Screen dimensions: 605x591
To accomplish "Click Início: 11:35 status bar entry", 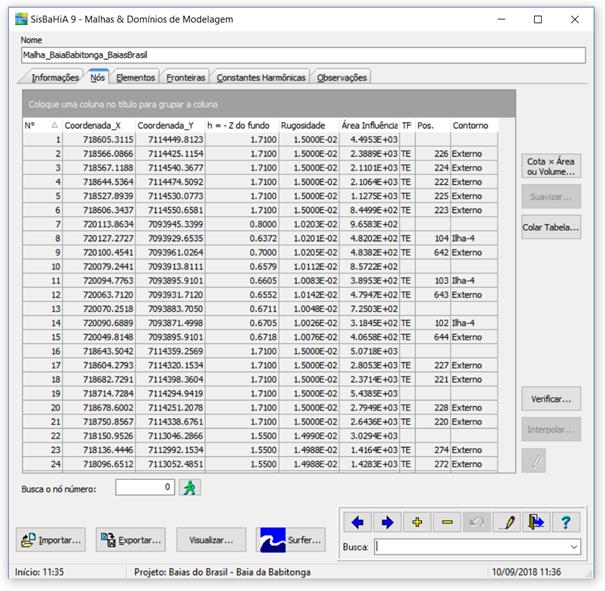I will tap(39, 572).
